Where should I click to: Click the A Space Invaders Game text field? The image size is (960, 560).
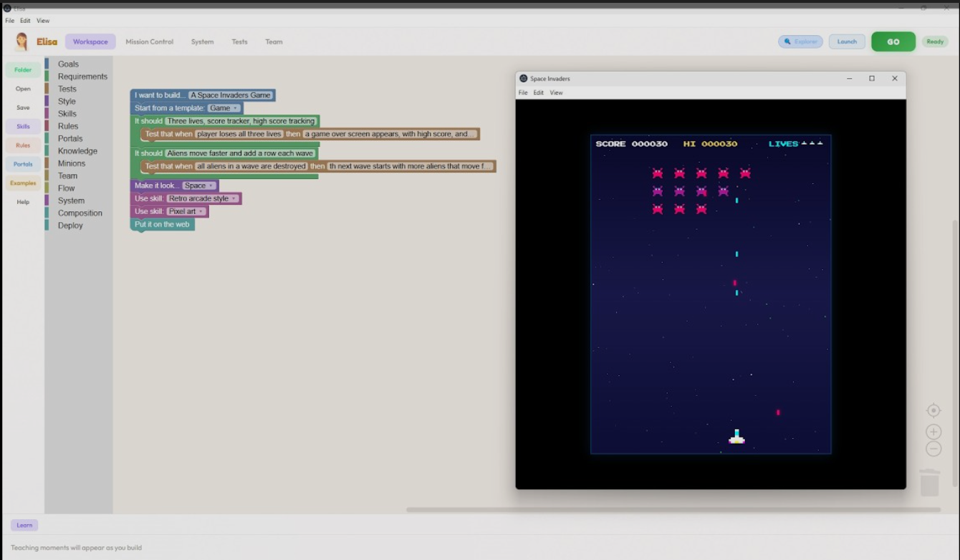pyautogui.click(x=231, y=95)
